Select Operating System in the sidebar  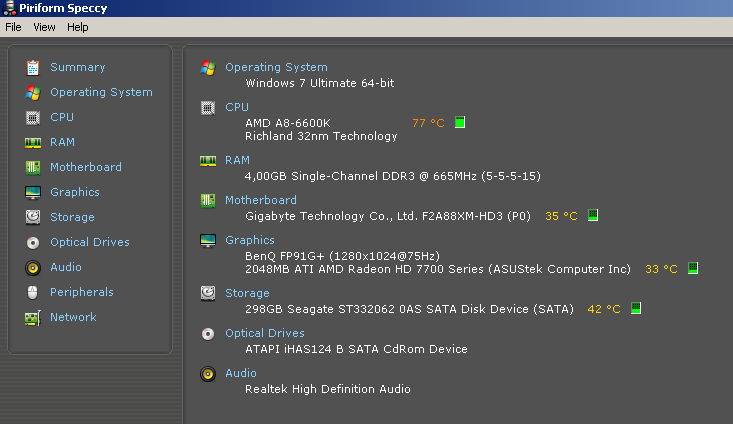101,93
